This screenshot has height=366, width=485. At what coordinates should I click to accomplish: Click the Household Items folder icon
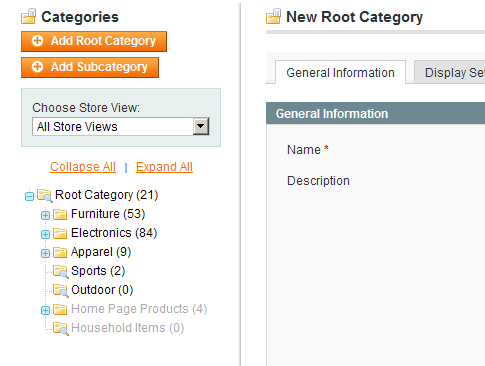pyautogui.click(x=61, y=329)
